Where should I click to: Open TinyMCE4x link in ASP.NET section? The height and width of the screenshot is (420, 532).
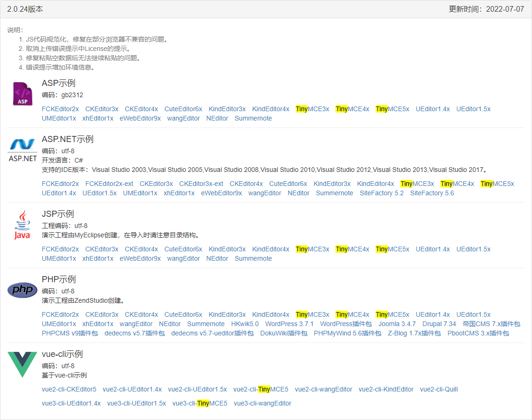(457, 184)
